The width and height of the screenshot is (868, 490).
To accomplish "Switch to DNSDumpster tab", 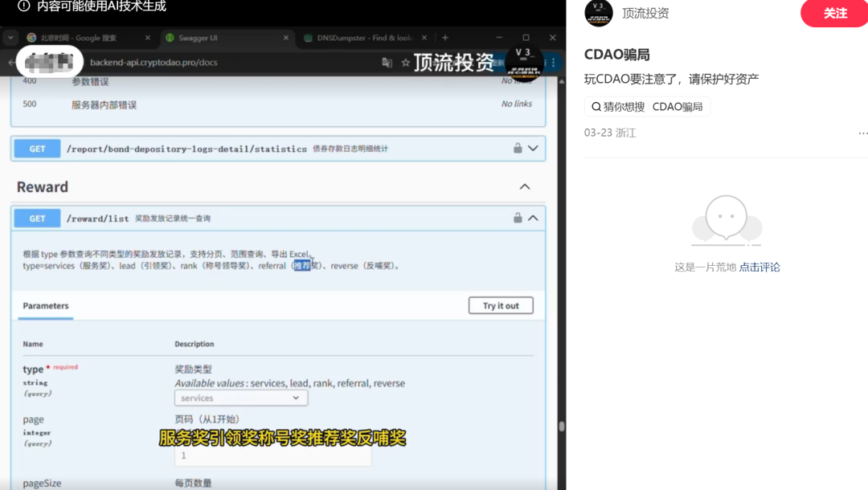I will (x=366, y=38).
